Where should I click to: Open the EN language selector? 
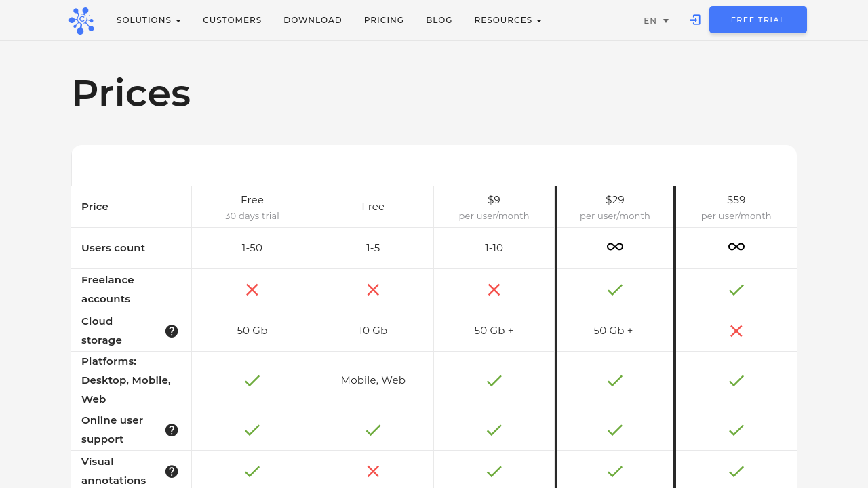coord(656,20)
